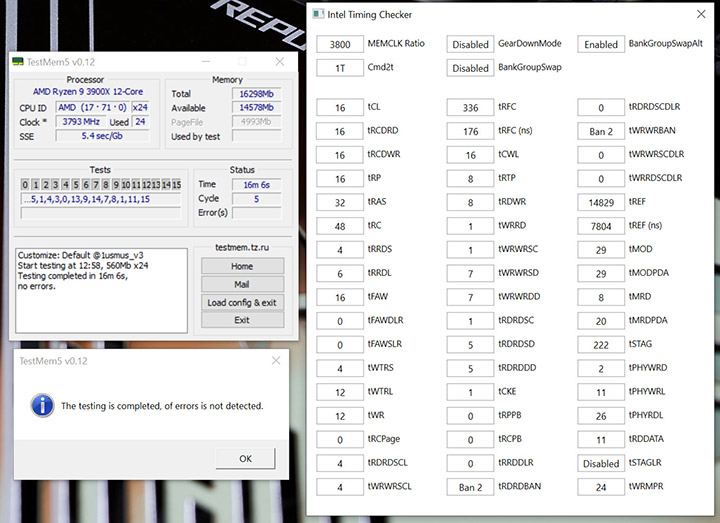Screen dimensions: 720x523
Task: Click test number 15 box in Tests
Action: coord(176,185)
